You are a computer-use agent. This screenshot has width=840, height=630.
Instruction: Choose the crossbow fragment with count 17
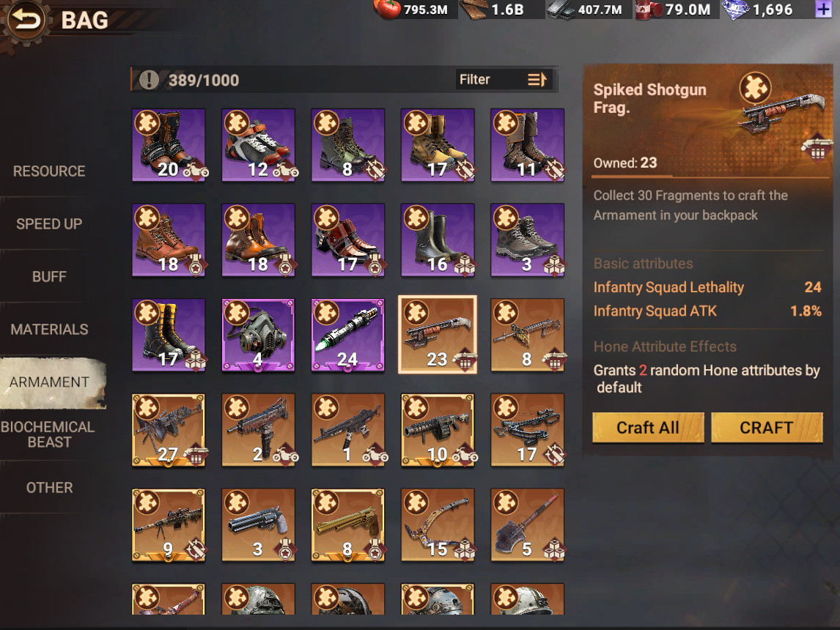coord(527,430)
